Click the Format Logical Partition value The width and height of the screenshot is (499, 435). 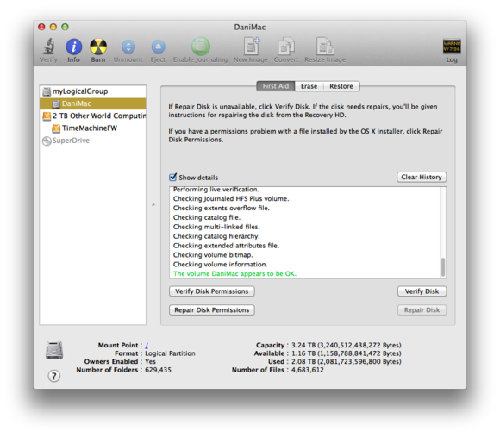(x=170, y=353)
